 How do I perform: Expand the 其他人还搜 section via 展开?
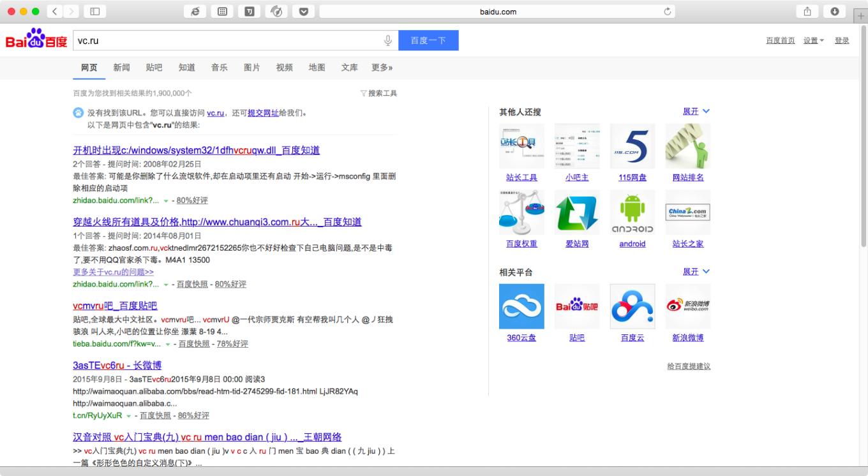pos(696,112)
